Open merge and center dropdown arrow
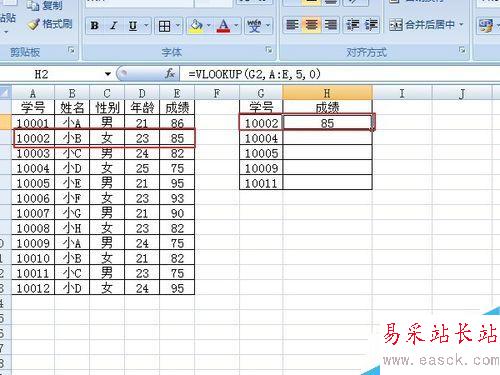500x375 pixels. click(461, 25)
